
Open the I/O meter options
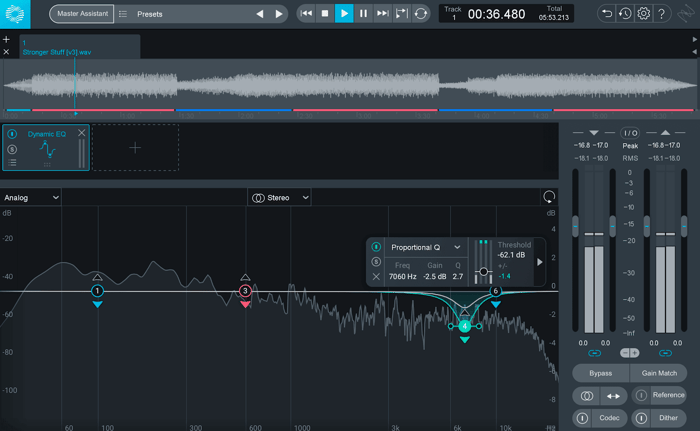630,133
